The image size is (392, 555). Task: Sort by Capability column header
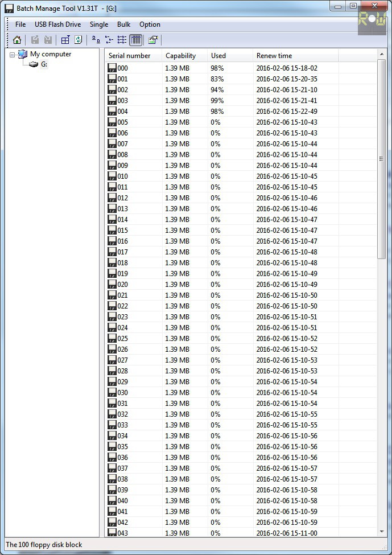click(x=185, y=56)
